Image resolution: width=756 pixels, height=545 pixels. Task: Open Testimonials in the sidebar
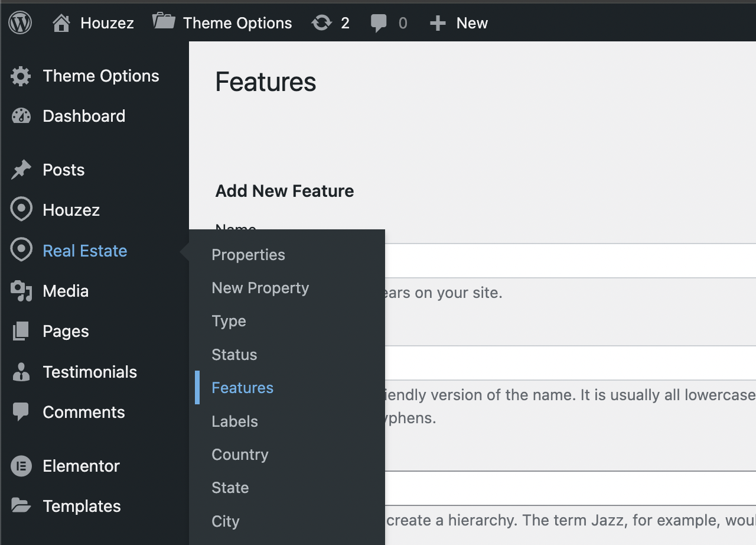coord(90,372)
